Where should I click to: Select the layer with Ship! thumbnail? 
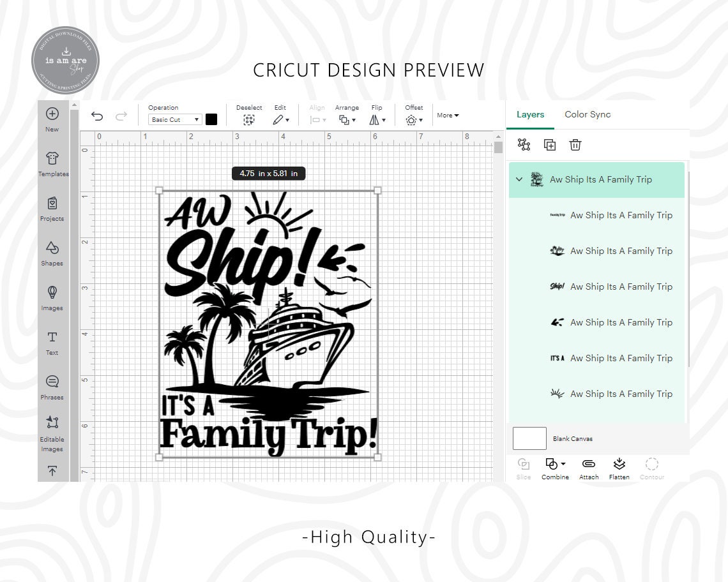pyautogui.click(x=596, y=287)
